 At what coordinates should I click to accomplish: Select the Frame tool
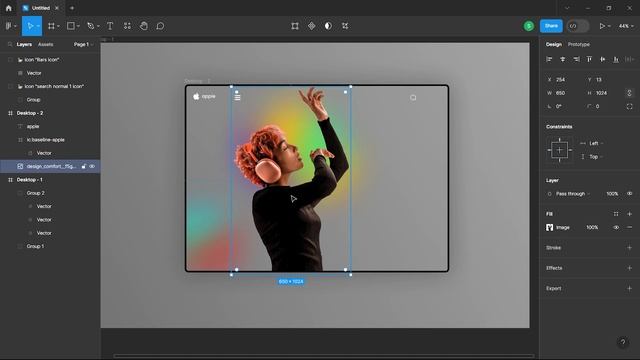[51, 26]
